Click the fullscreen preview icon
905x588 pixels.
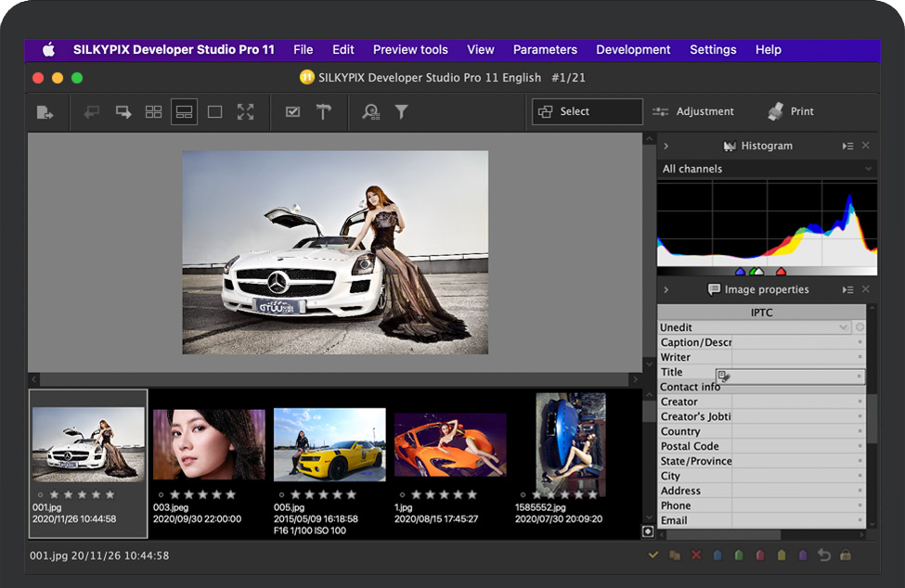245,112
